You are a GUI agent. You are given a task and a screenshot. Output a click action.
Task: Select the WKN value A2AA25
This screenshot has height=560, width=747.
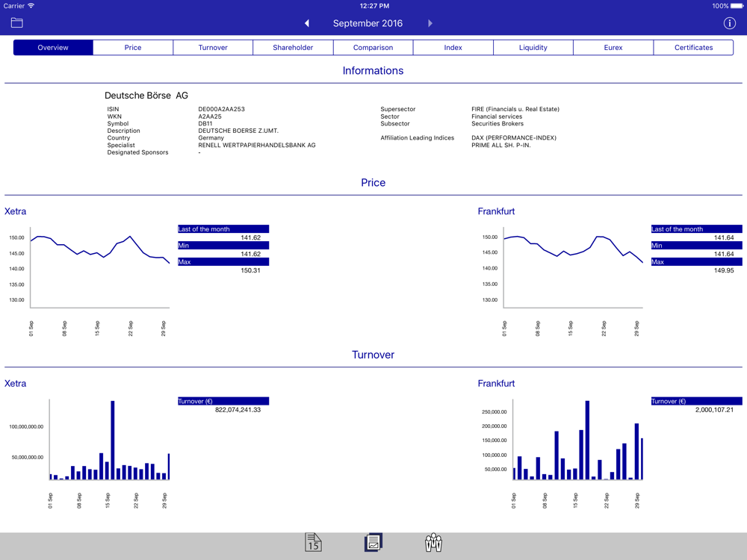click(x=210, y=116)
